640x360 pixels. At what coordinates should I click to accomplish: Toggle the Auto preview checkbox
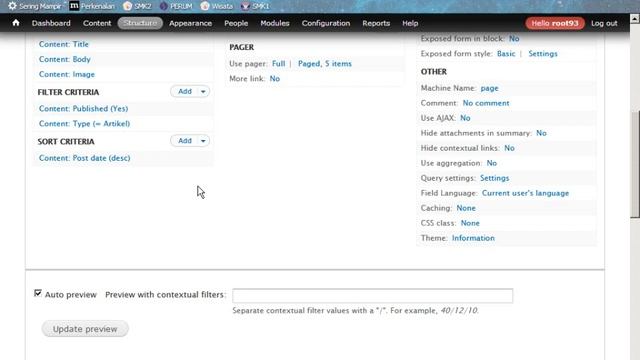tap(38, 293)
